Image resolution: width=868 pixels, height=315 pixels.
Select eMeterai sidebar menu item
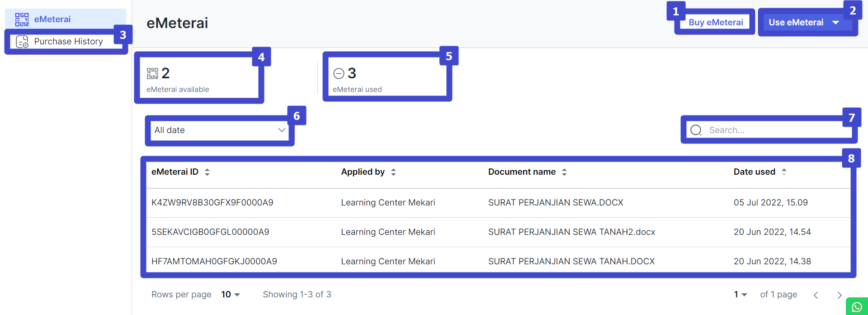[52, 19]
